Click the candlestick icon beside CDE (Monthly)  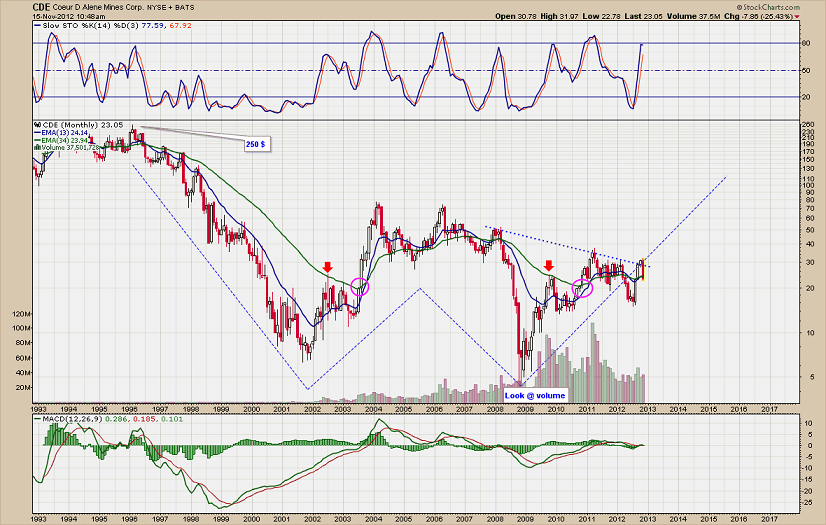(x=37, y=125)
